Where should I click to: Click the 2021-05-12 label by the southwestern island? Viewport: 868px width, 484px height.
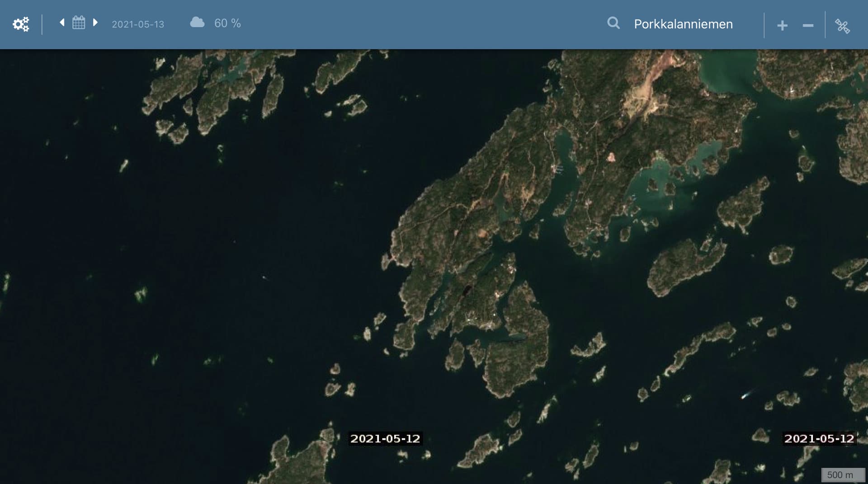coord(385,438)
